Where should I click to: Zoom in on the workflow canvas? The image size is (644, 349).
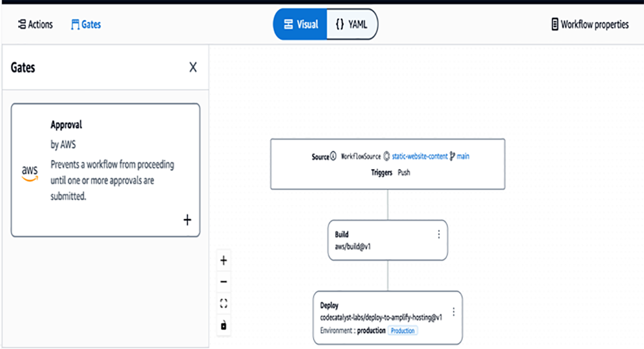click(224, 261)
